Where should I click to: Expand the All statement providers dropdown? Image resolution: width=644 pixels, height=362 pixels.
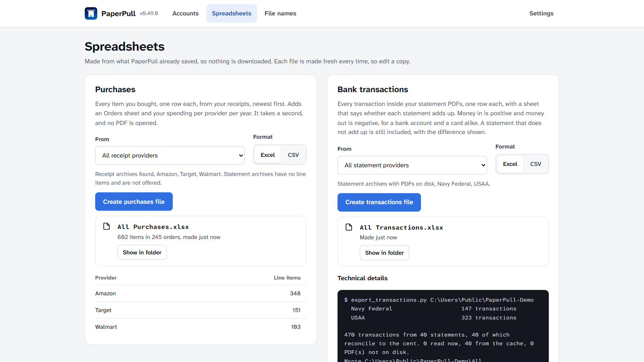412,165
